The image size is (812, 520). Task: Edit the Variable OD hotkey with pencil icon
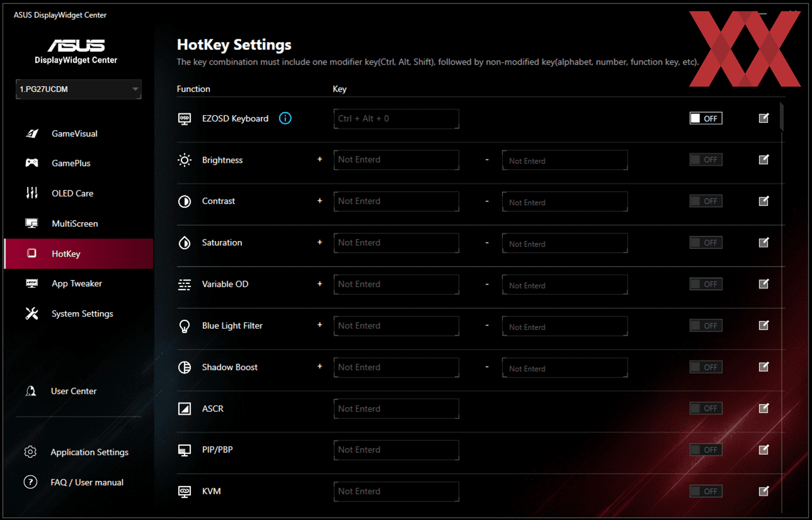coord(763,284)
